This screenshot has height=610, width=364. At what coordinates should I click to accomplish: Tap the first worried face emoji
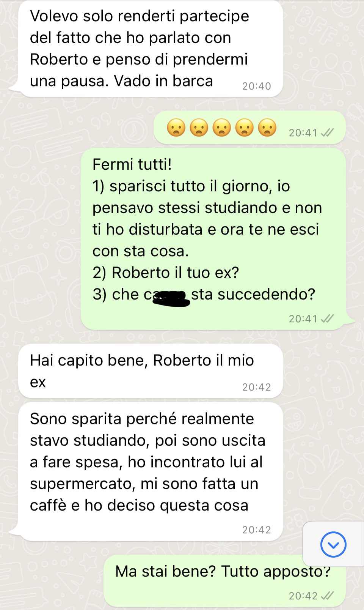coord(176,128)
